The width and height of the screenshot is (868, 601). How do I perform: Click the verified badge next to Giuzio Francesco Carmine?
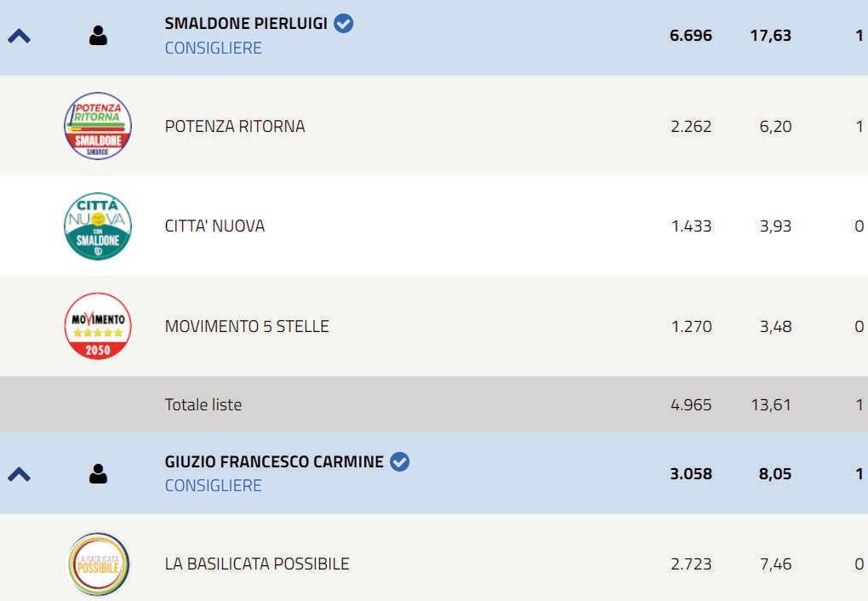pos(400,461)
